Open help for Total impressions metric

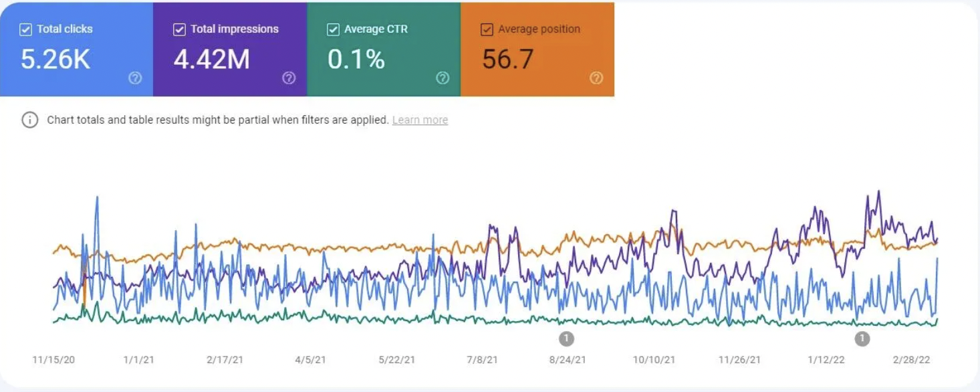(x=289, y=78)
